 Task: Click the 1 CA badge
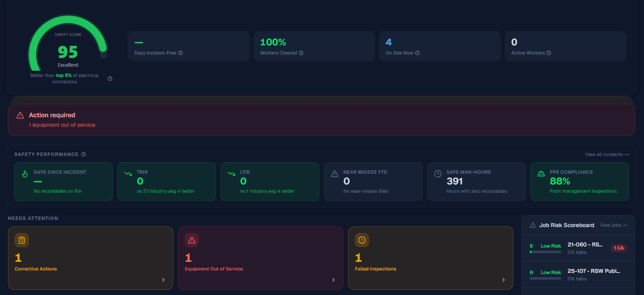(x=619, y=248)
